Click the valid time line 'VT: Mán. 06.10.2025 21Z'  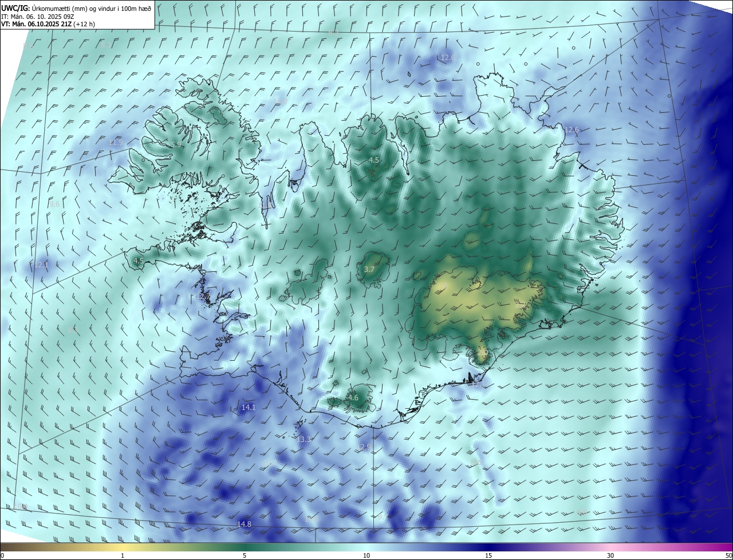(36, 24)
